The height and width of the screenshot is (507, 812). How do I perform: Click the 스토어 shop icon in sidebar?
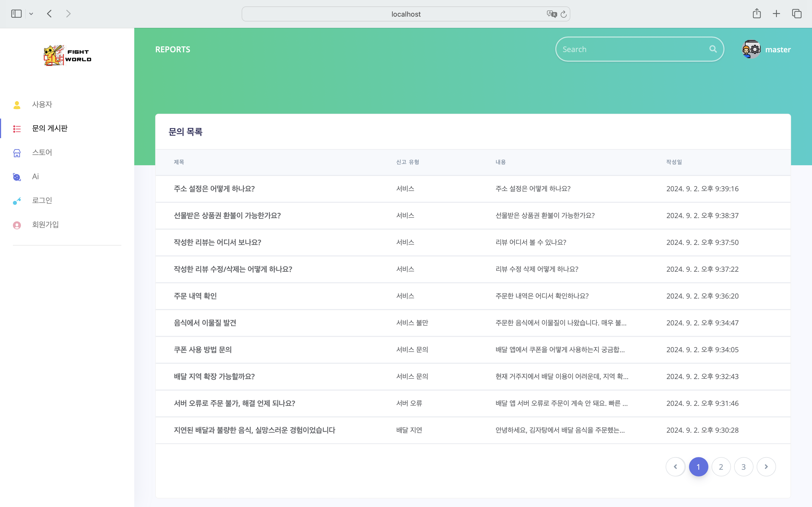(17, 153)
